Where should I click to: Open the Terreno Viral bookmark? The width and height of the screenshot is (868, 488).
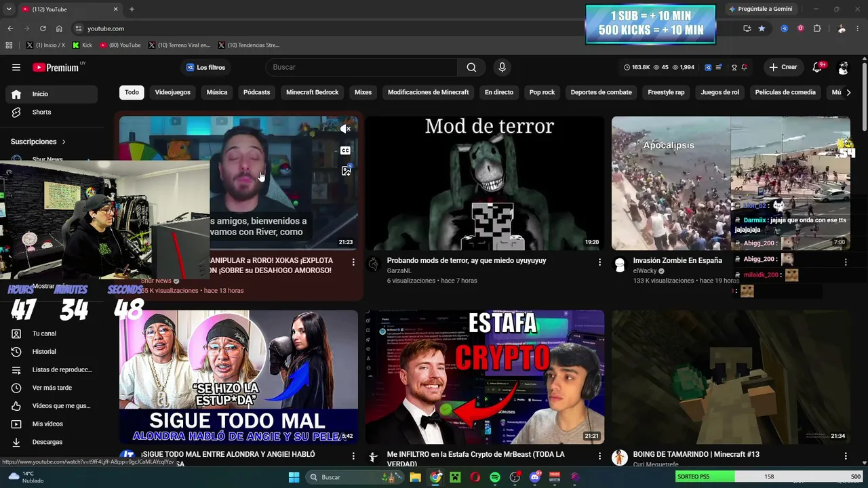coord(179,45)
